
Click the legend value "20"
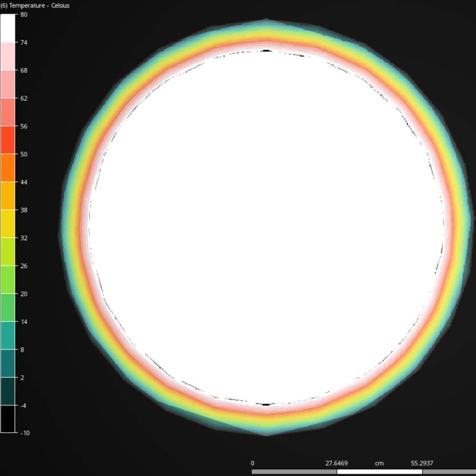[x=24, y=294]
